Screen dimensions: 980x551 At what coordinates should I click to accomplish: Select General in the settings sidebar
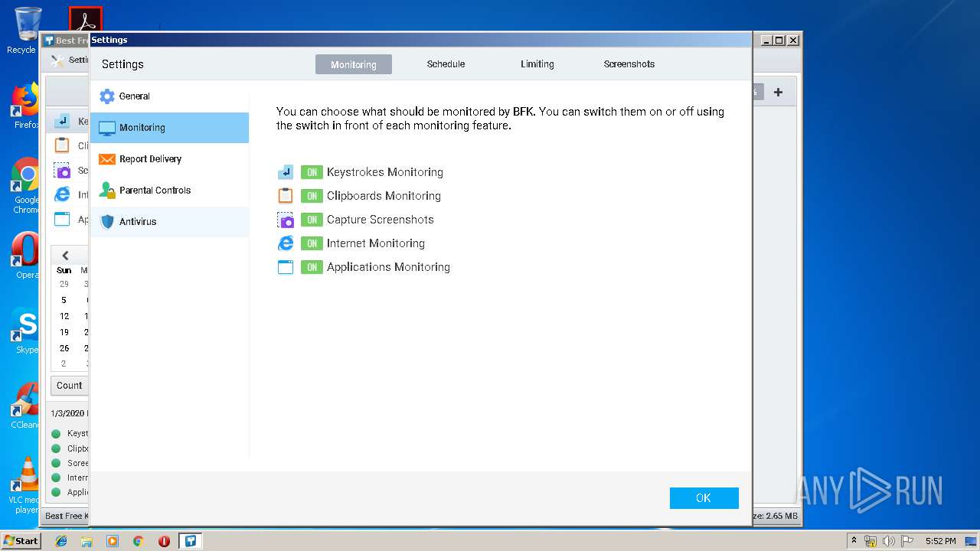(x=169, y=96)
